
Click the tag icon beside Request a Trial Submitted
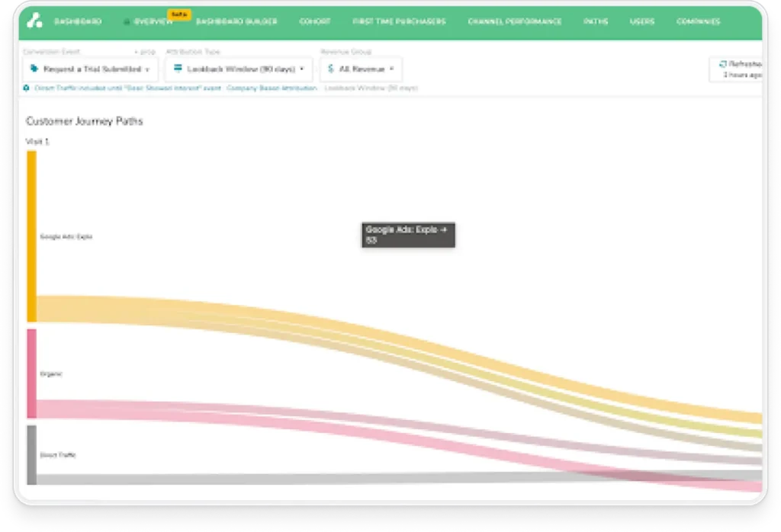point(34,69)
